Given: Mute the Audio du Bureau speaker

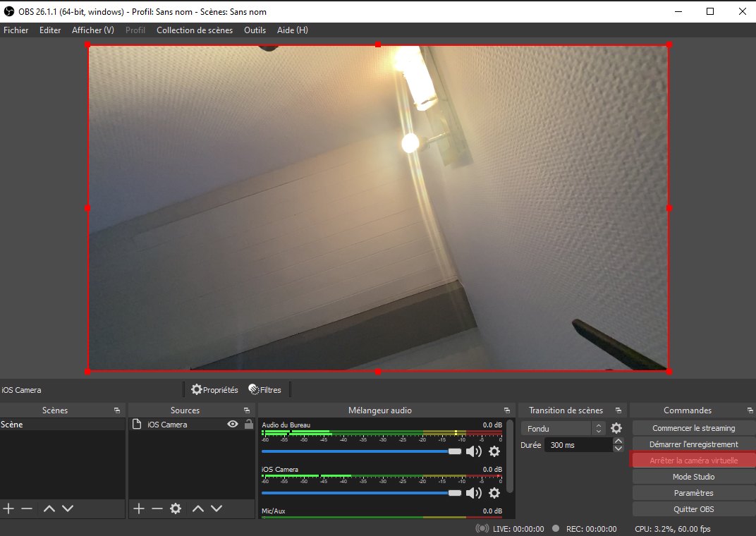Looking at the screenshot, I should [x=473, y=451].
